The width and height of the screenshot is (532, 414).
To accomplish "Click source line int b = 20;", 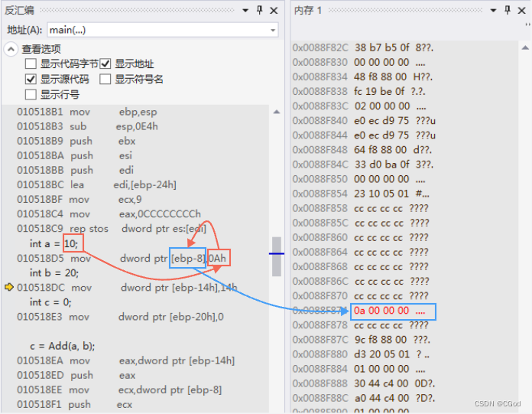I will (x=54, y=273).
